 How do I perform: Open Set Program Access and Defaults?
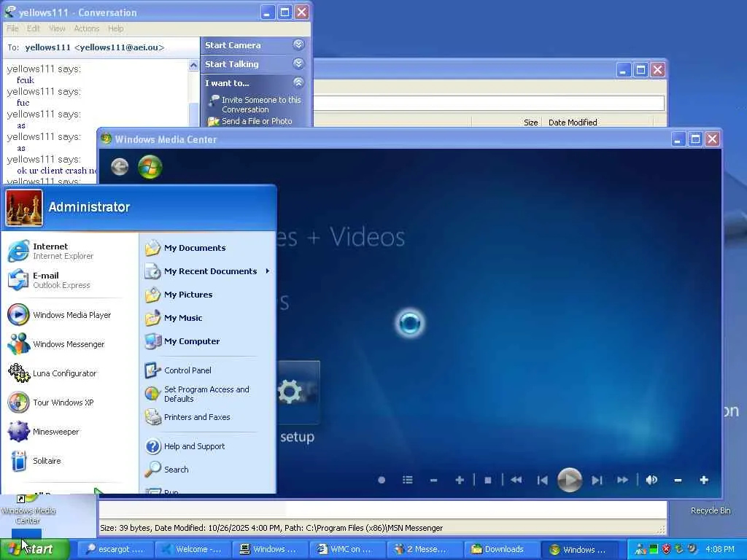pos(197,394)
